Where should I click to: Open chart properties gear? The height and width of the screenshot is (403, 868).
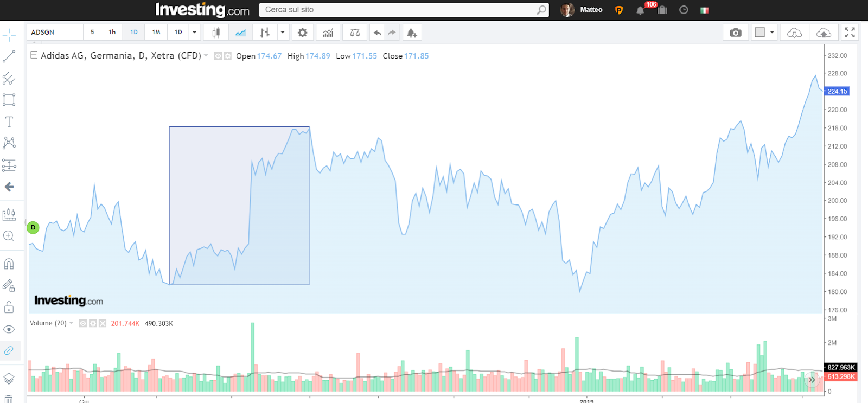tap(303, 33)
